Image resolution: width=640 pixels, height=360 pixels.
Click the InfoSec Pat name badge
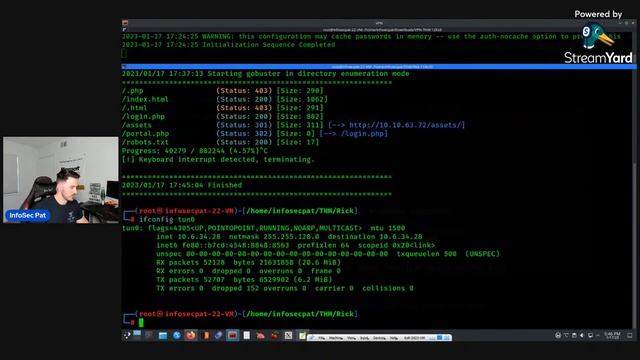click(x=28, y=215)
